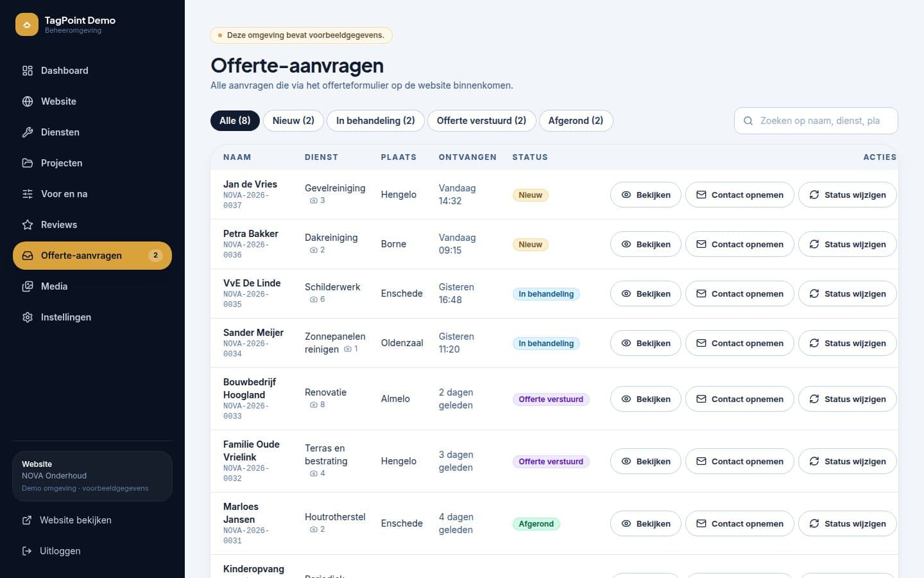The height and width of the screenshot is (578, 924).
Task: Click reference number NOVA-2026-0035
Action: (x=246, y=299)
